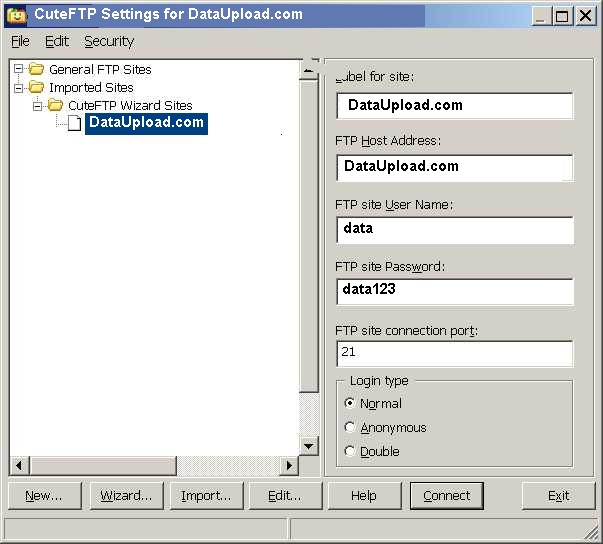Click the DataUpload.com site document icon

pyautogui.click(x=74, y=123)
